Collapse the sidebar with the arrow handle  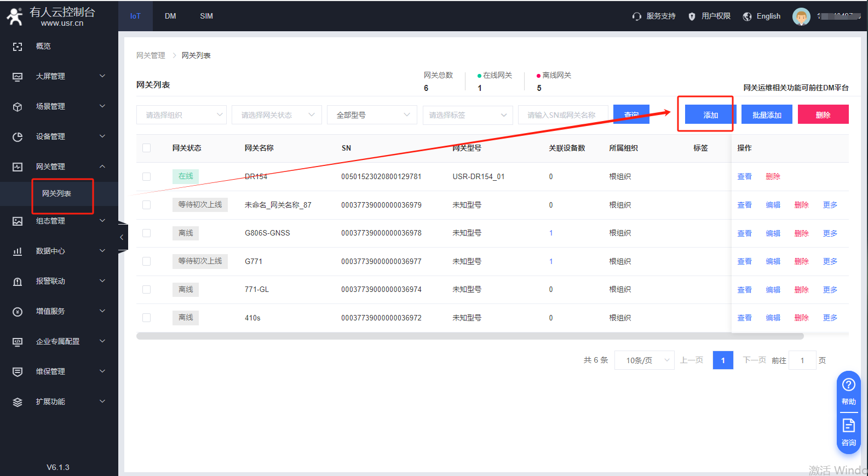(x=122, y=237)
